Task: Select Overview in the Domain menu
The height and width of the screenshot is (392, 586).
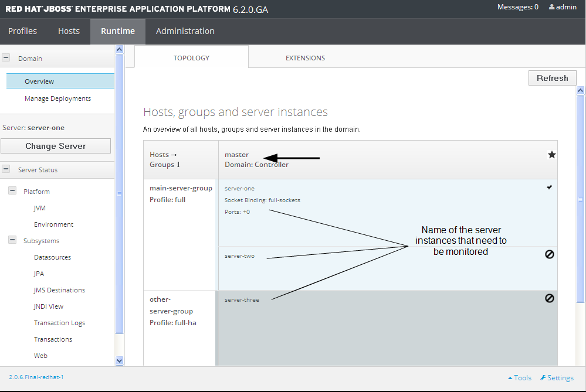Action: (60, 81)
